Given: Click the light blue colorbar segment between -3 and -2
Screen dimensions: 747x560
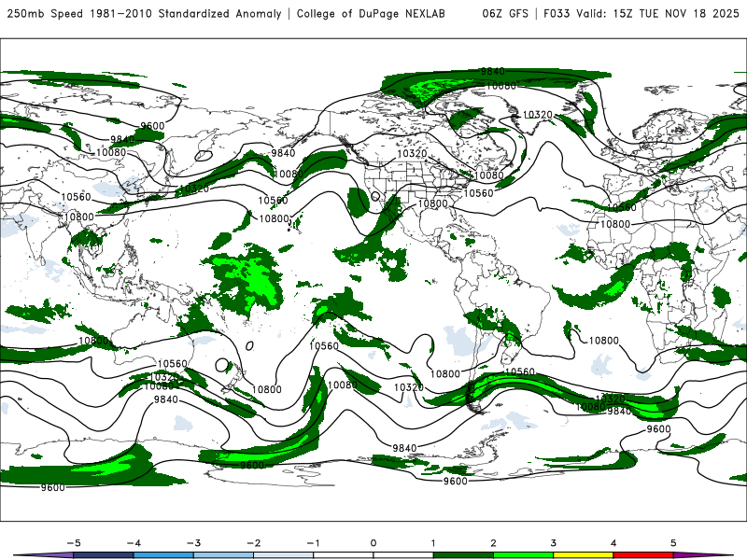Looking at the screenshot, I should tap(223, 555).
